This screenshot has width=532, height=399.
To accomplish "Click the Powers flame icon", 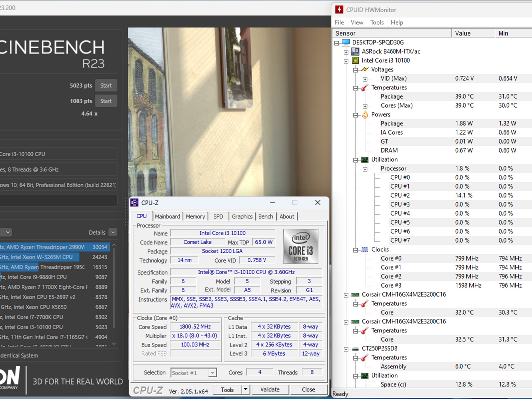I will [365, 115].
